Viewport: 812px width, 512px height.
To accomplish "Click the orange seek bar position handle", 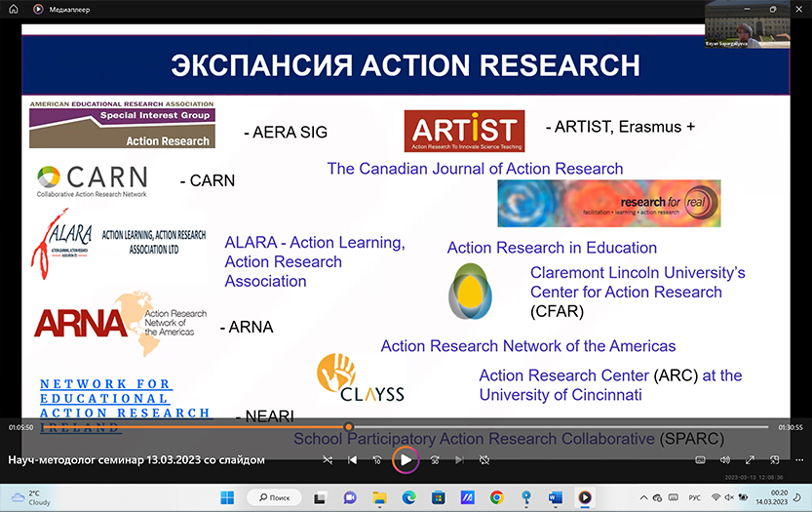I will pyautogui.click(x=348, y=427).
